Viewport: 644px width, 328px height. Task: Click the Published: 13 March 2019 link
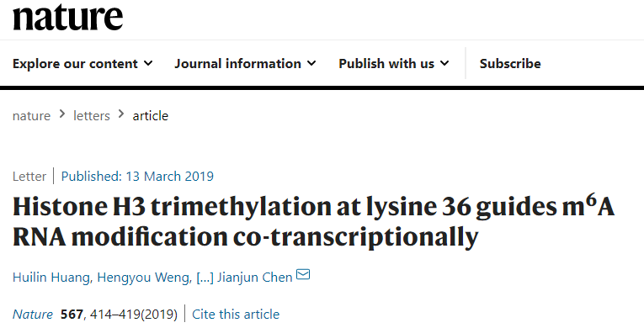click(137, 176)
